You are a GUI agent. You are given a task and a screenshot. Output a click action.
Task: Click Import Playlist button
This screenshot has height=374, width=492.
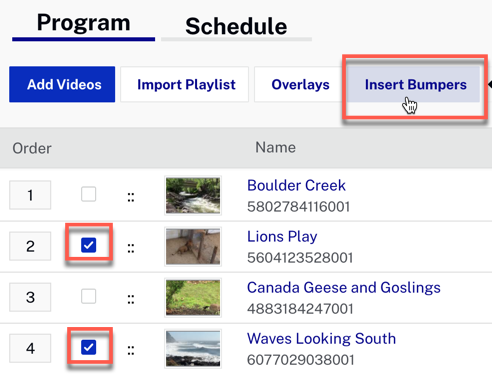click(185, 84)
